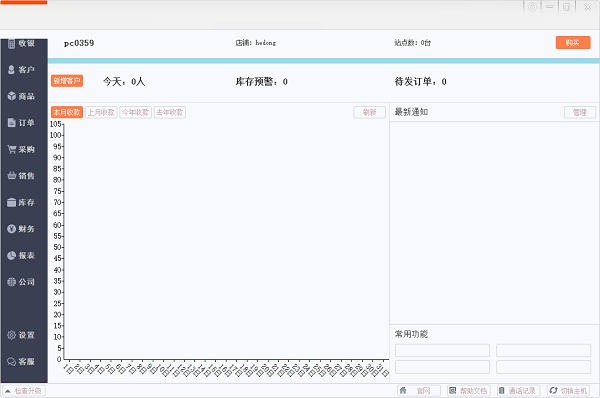Click the bottom-left empty 常用功能 shortcut slot

(x=442, y=367)
